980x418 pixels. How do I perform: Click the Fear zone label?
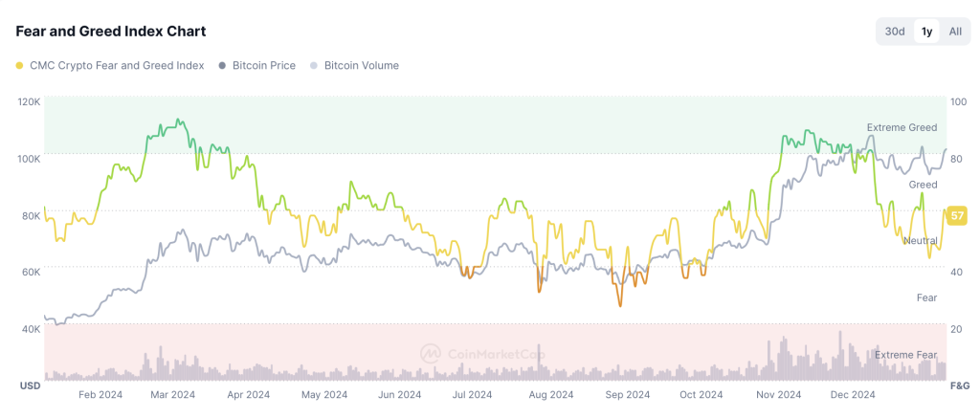pyautogui.click(x=926, y=297)
